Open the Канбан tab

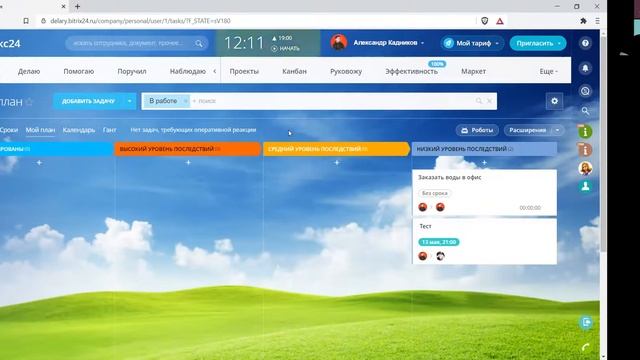point(294,71)
